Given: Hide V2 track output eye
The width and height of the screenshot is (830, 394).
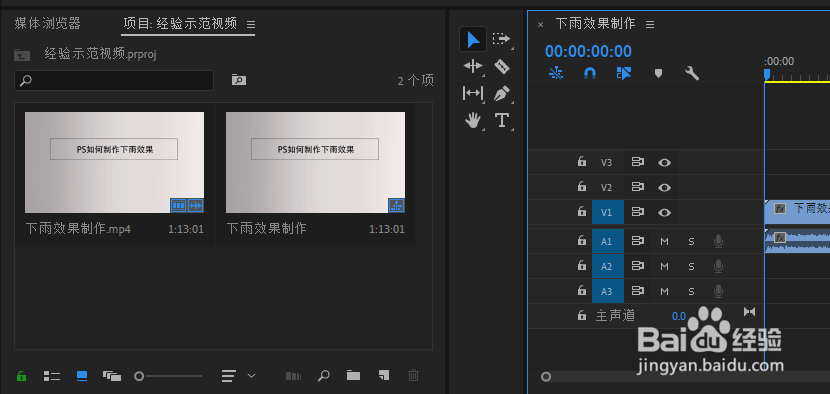Looking at the screenshot, I should coord(664,187).
